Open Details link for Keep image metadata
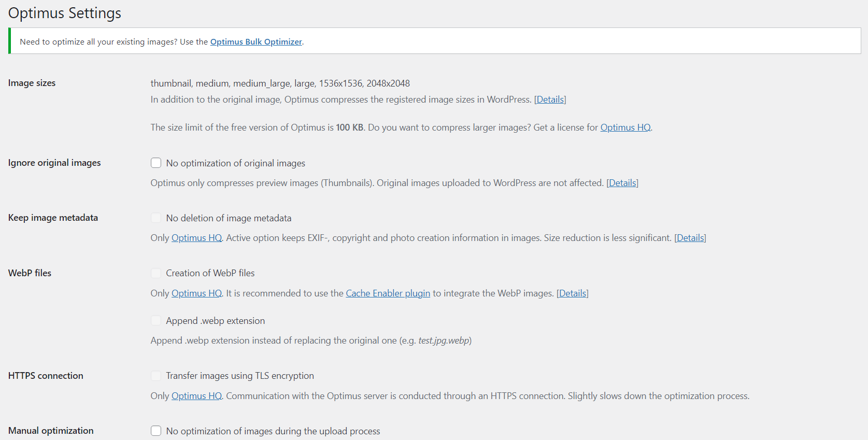This screenshot has height=440, width=868. pos(690,237)
